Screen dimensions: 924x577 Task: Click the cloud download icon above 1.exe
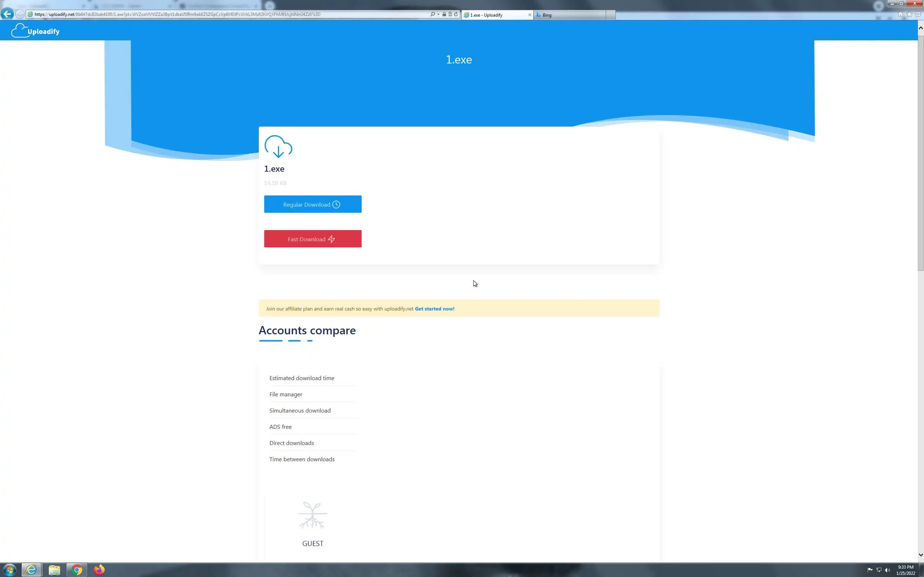coord(278,146)
